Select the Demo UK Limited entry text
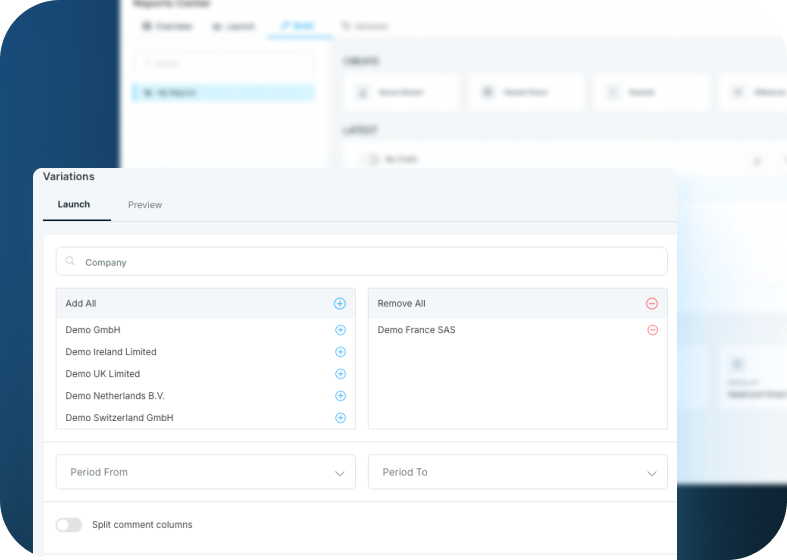Viewport: 787px width, 560px height. point(103,374)
